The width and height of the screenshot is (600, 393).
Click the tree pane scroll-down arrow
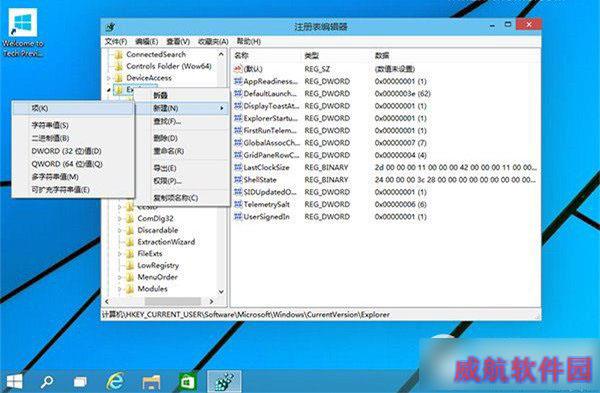point(221,292)
